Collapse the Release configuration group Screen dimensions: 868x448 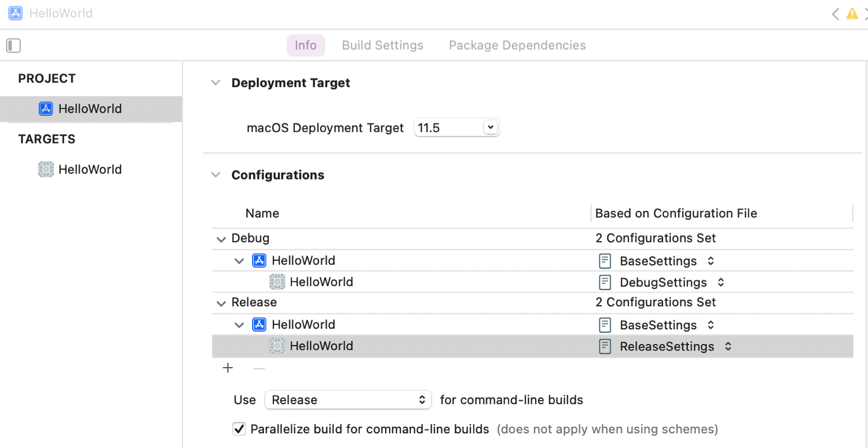[x=221, y=303]
